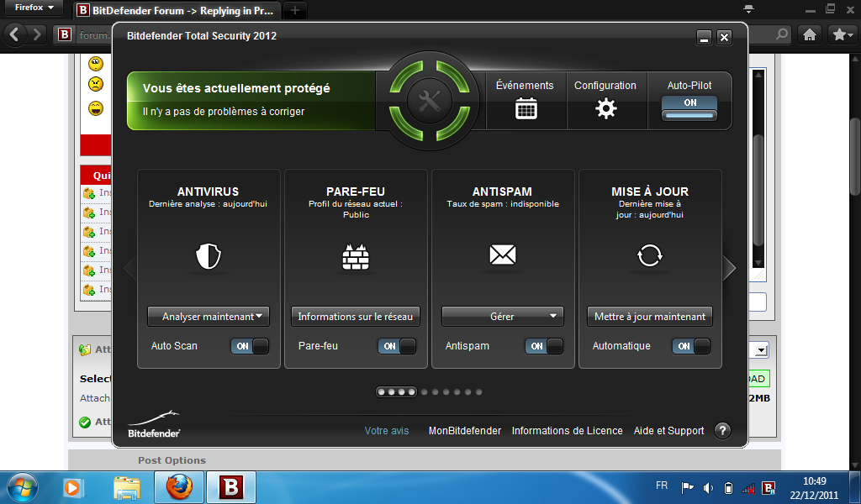
Task: Minimize the Bitdefender window
Action: point(704,37)
